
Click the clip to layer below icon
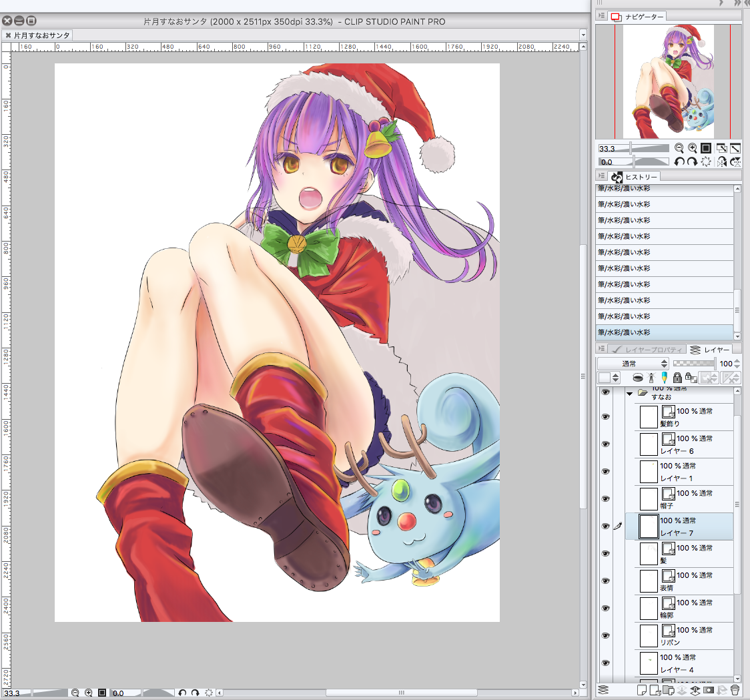(638, 378)
